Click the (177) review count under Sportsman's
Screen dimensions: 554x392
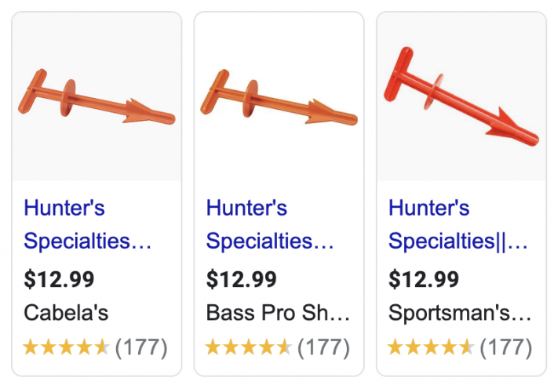click(506, 347)
